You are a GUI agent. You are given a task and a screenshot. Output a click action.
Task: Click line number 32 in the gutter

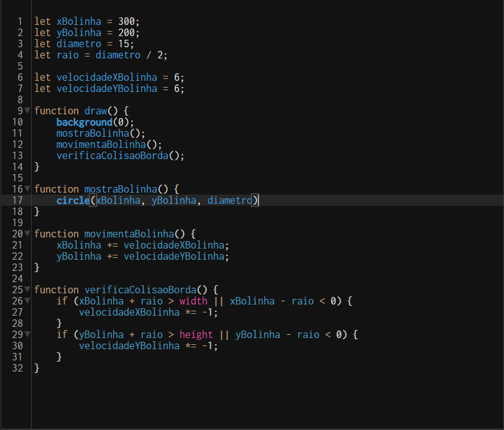click(17, 368)
